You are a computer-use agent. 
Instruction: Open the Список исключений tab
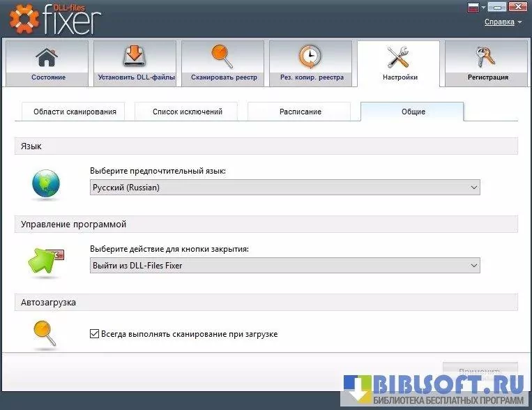[187, 112]
